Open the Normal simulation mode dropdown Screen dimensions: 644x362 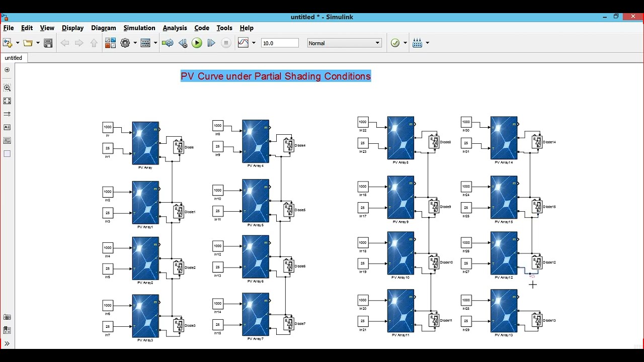pyautogui.click(x=345, y=43)
